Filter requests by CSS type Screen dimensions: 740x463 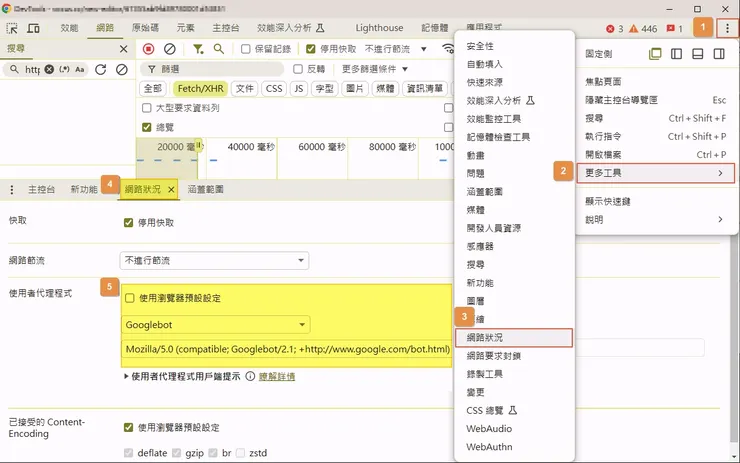click(274, 89)
